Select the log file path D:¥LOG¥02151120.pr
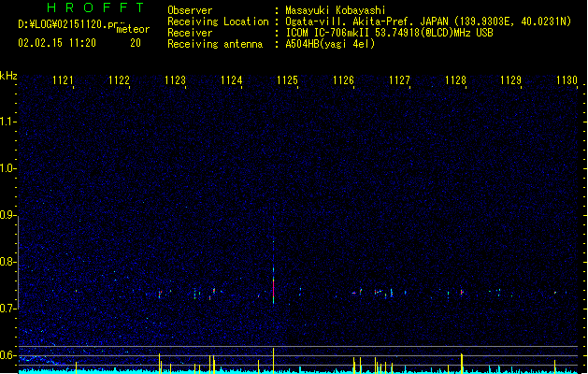 [x=67, y=24]
